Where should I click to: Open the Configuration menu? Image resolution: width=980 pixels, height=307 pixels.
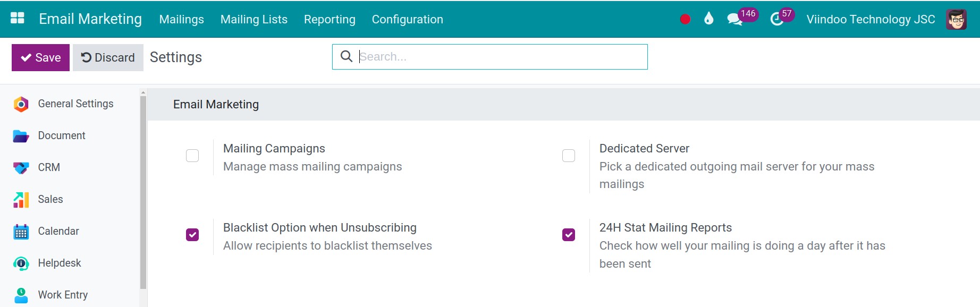407,19
